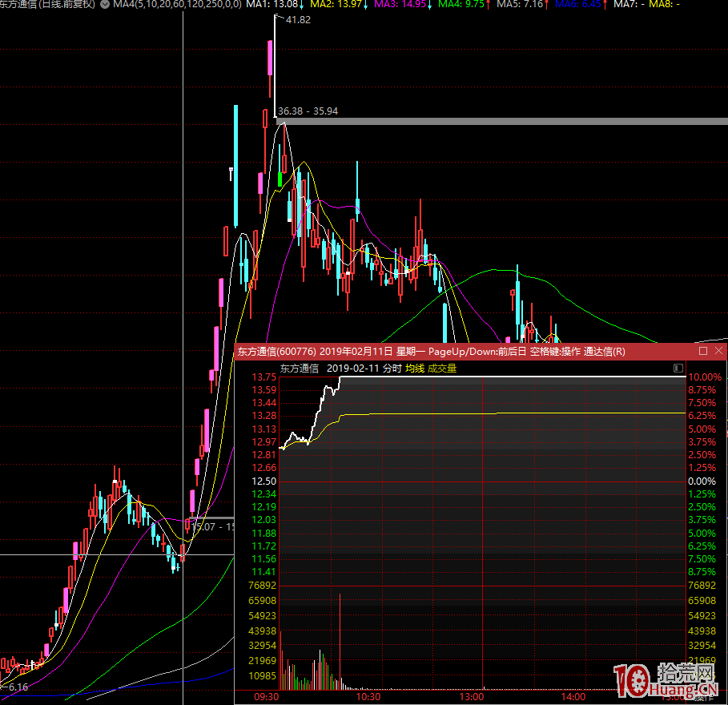The height and width of the screenshot is (705, 728).
Task: Select the 均线 legend in the intraday chart
Action: tap(415, 369)
